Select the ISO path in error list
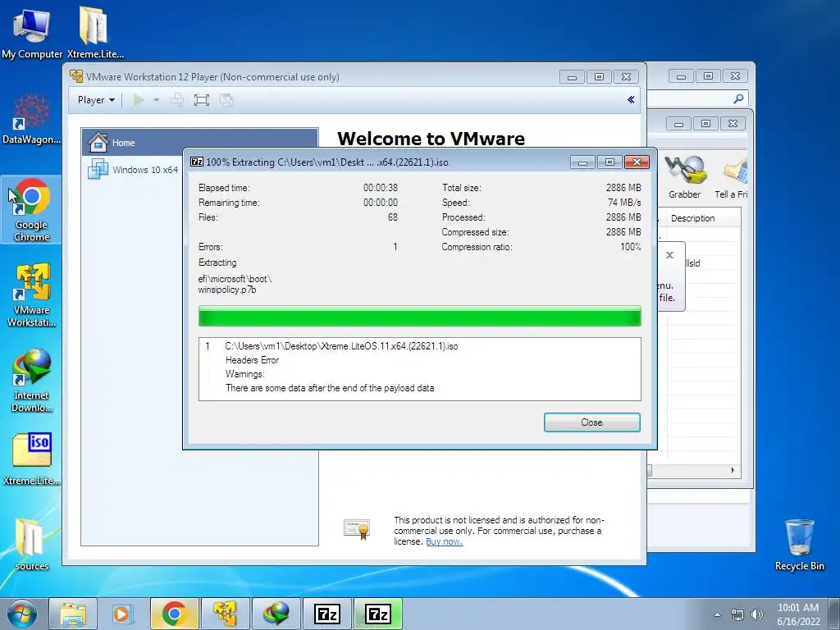This screenshot has width=840, height=630. pyautogui.click(x=341, y=346)
